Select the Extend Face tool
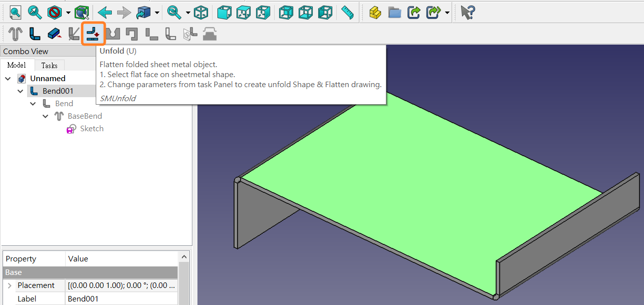 (x=54, y=34)
